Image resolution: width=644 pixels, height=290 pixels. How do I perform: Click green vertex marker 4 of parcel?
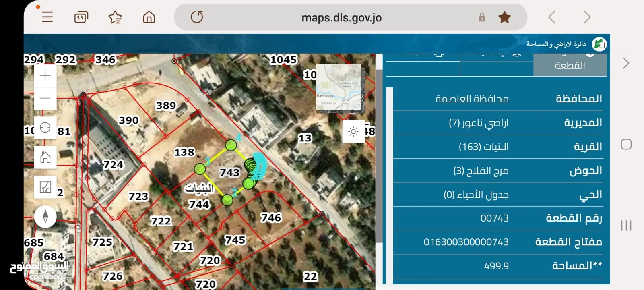pyautogui.click(x=231, y=145)
